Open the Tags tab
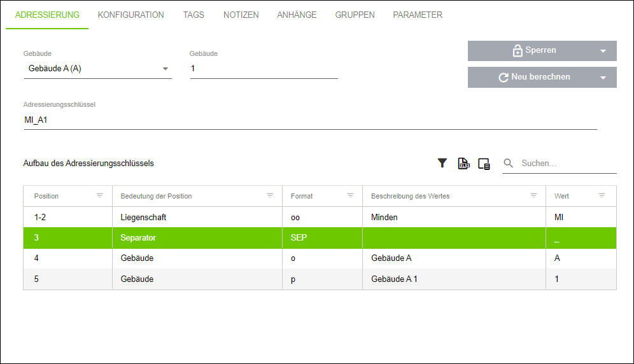Image resolution: width=634 pixels, height=364 pixels. (x=194, y=15)
